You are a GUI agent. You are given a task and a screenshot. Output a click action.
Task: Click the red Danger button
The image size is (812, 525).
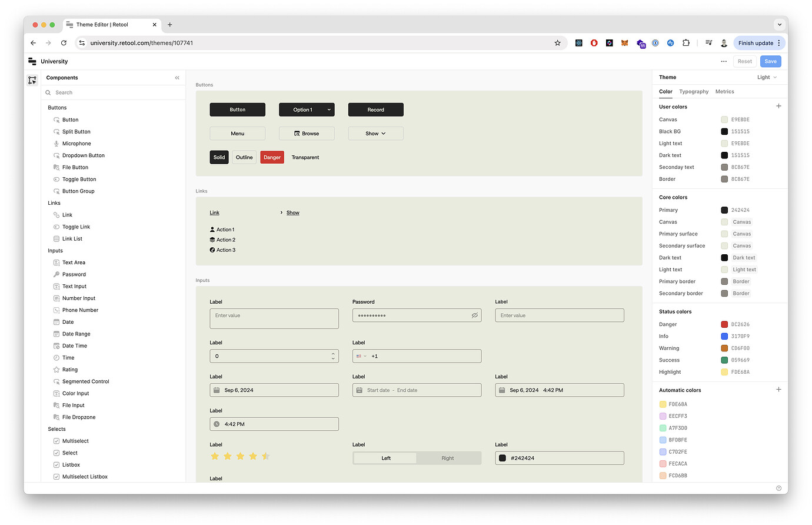[x=272, y=157]
